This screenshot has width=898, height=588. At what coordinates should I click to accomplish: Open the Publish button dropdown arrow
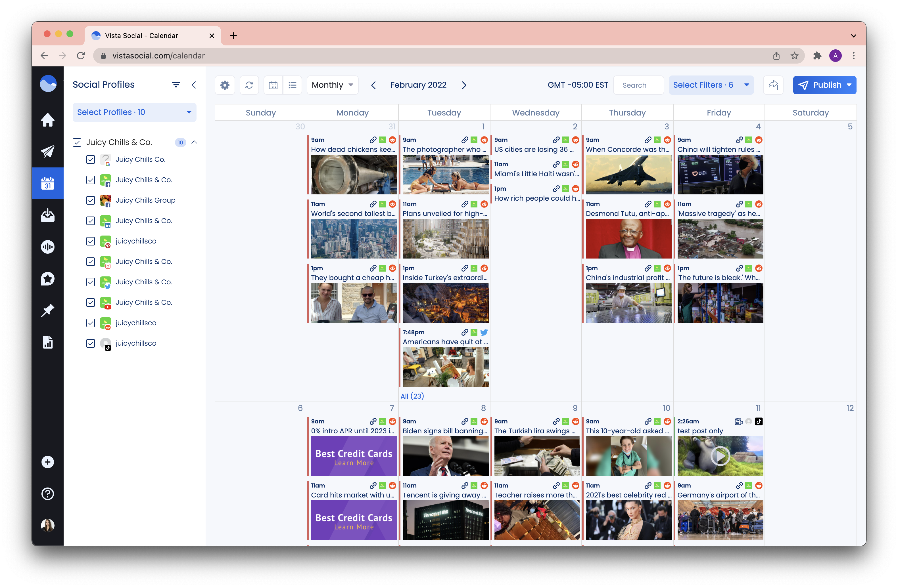[849, 85]
